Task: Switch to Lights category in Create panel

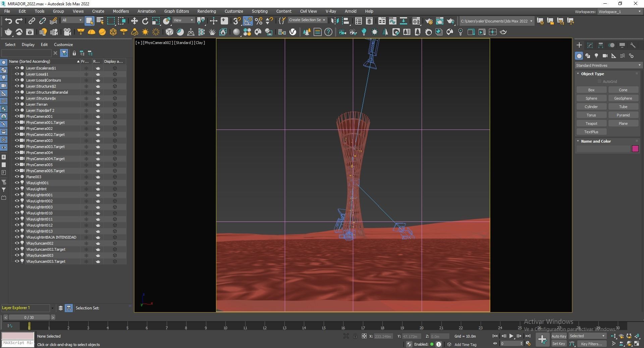Action: [596, 56]
